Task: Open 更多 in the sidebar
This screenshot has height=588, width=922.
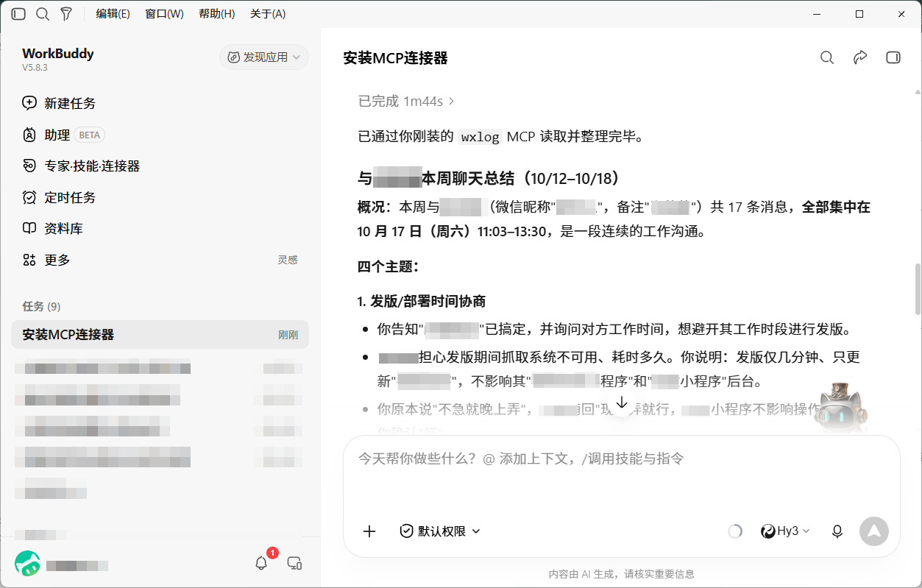Action: point(47,260)
